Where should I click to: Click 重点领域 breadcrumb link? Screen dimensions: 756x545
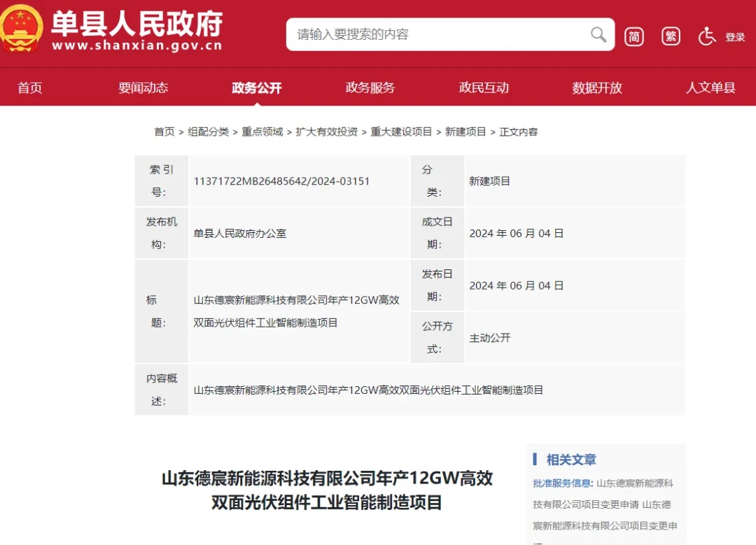click(262, 132)
